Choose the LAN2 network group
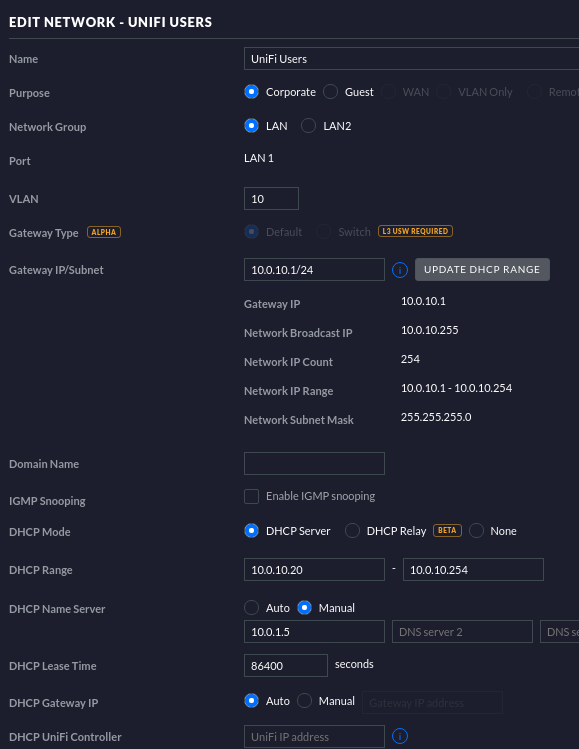This screenshot has width=579, height=749. (308, 126)
